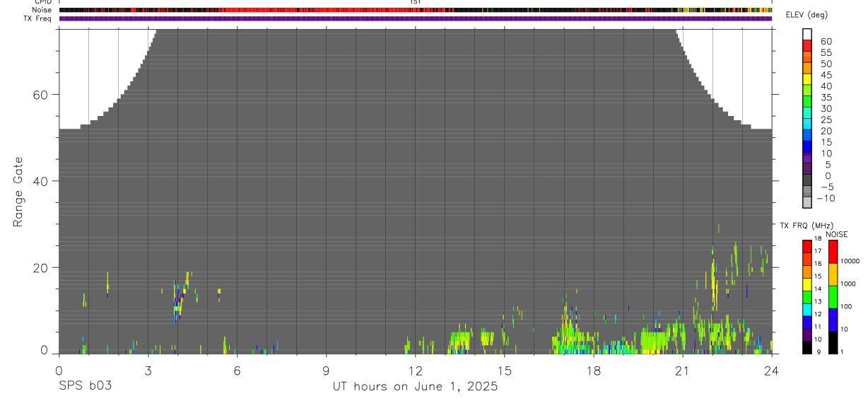Image resolution: width=868 pixels, height=401 pixels.
Task: Click the '60' label on the ELEV colorbar
Action: [826, 41]
